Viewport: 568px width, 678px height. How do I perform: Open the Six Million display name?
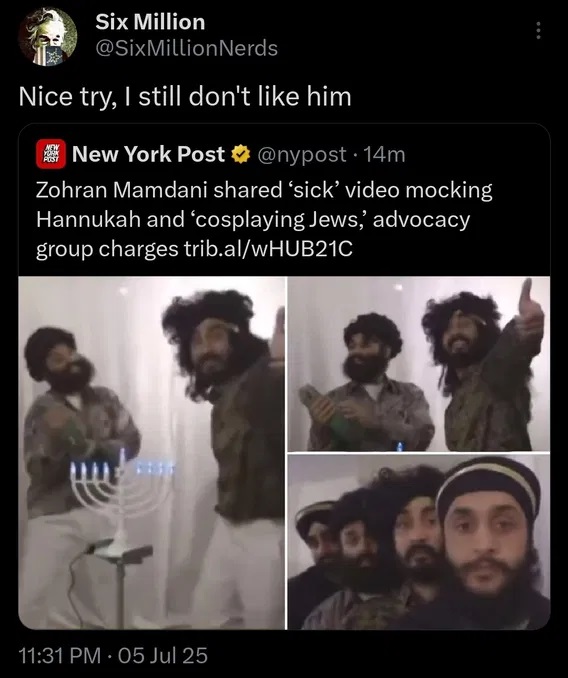tap(150, 22)
